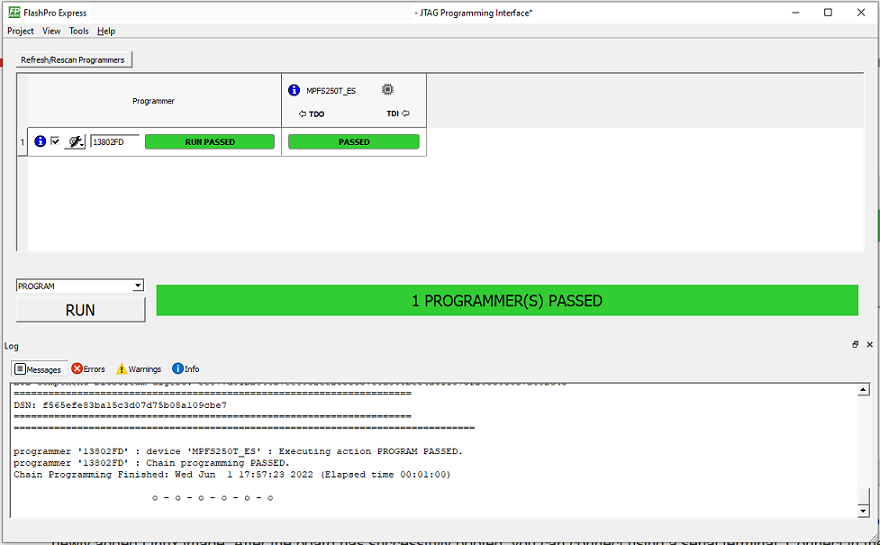This screenshot has width=880, height=545.
Task: Click the 'Chain Programming Finished' log line
Action: pos(232,475)
